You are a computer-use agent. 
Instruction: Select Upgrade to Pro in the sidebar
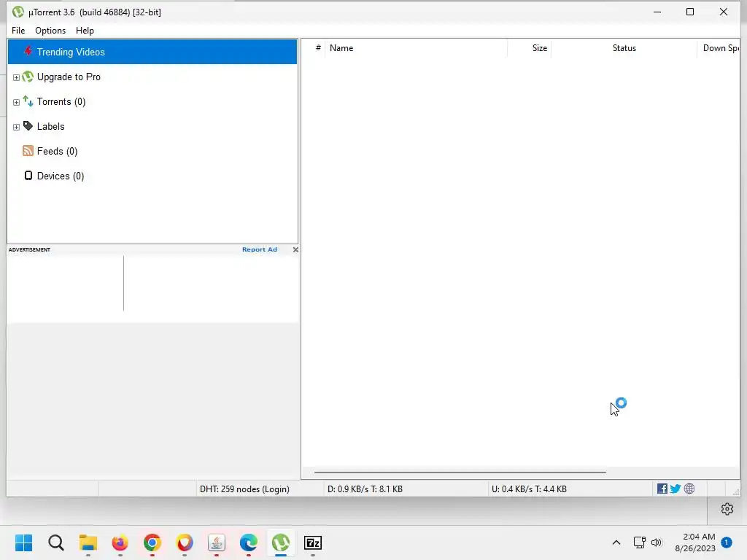tap(69, 77)
